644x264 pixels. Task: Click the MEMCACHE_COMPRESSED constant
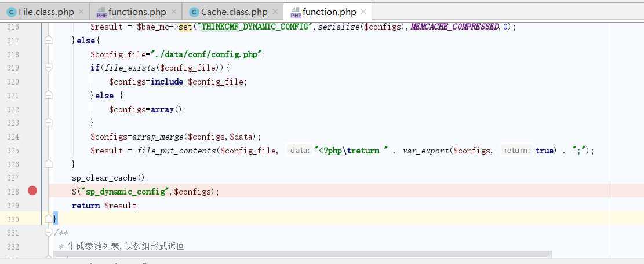(x=454, y=27)
